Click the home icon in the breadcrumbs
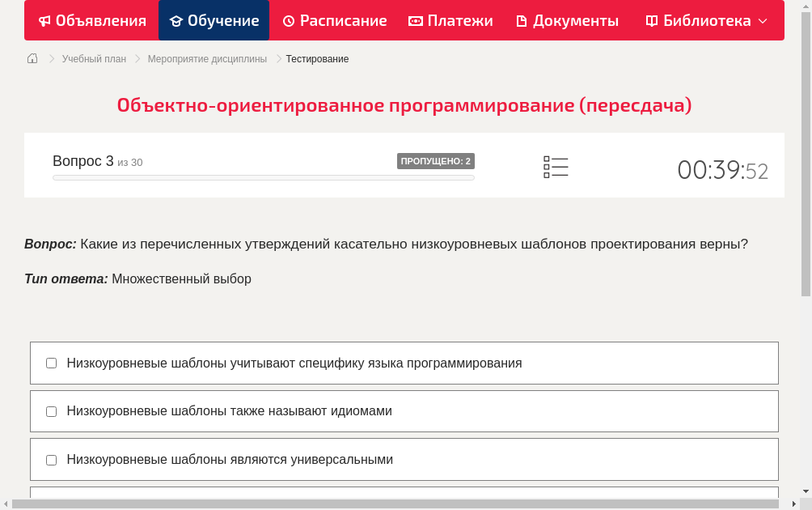 [x=32, y=58]
